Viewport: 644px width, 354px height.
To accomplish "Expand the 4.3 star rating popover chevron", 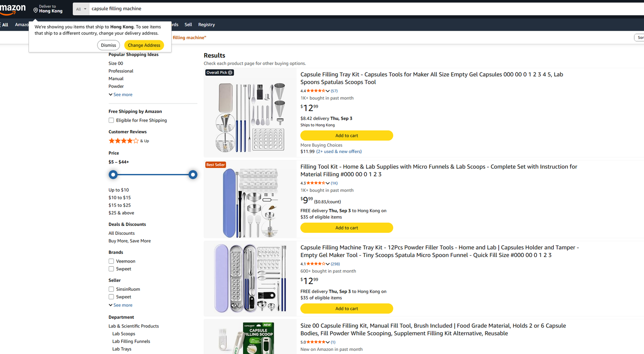I will click(x=328, y=183).
